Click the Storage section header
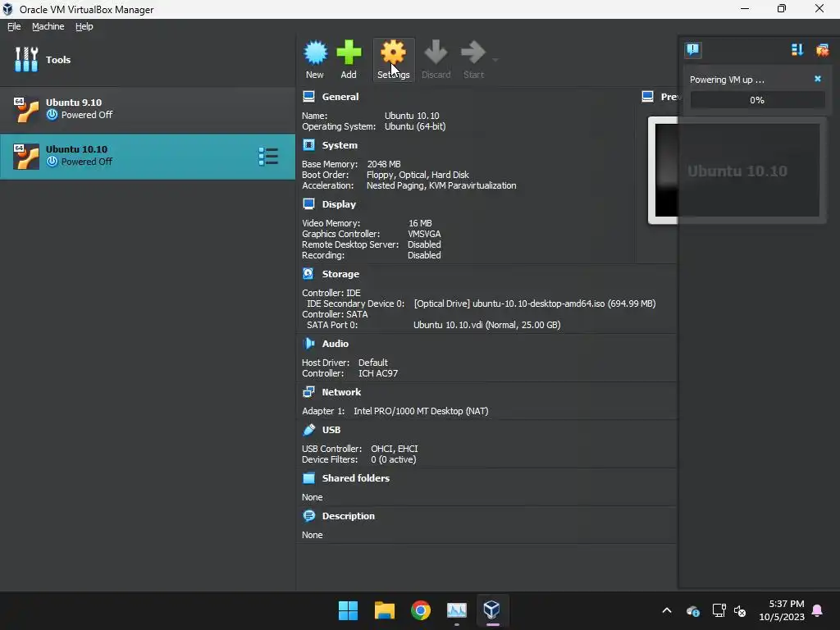 coord(340,274)
